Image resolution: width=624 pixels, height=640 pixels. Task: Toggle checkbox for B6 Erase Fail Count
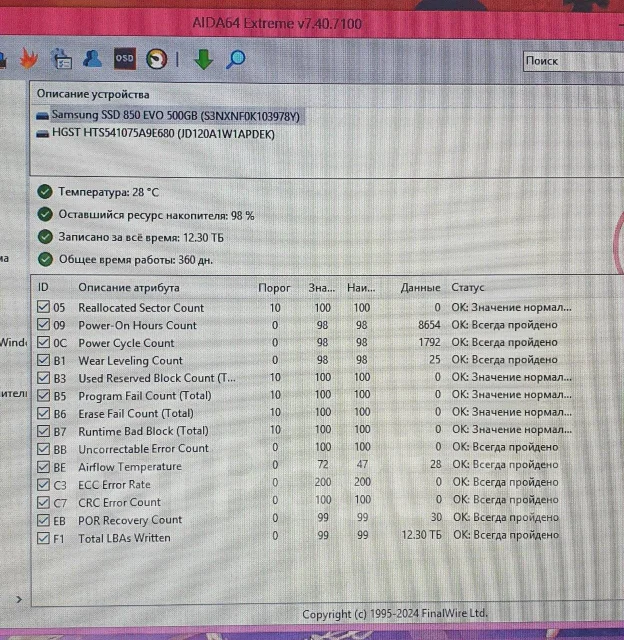pos(43,413)
